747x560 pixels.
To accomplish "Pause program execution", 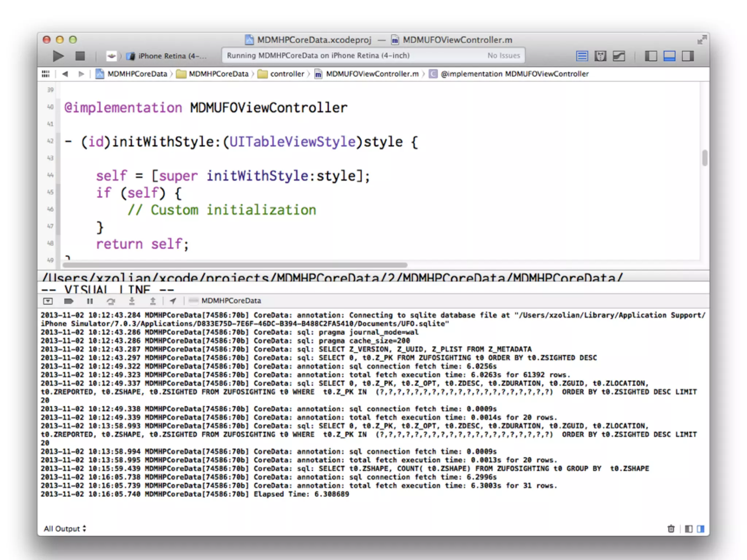I will point(90,301).
